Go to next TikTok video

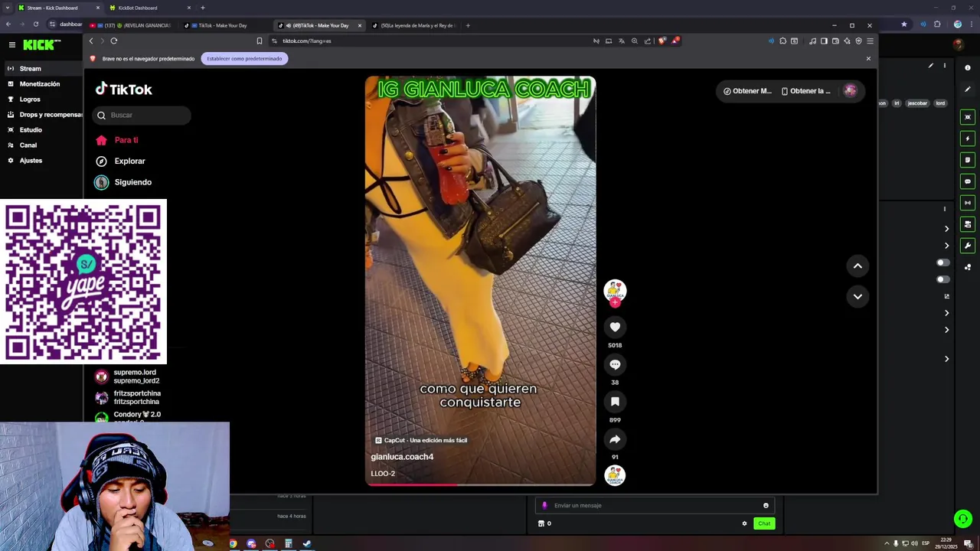click(x=857, y=296)
